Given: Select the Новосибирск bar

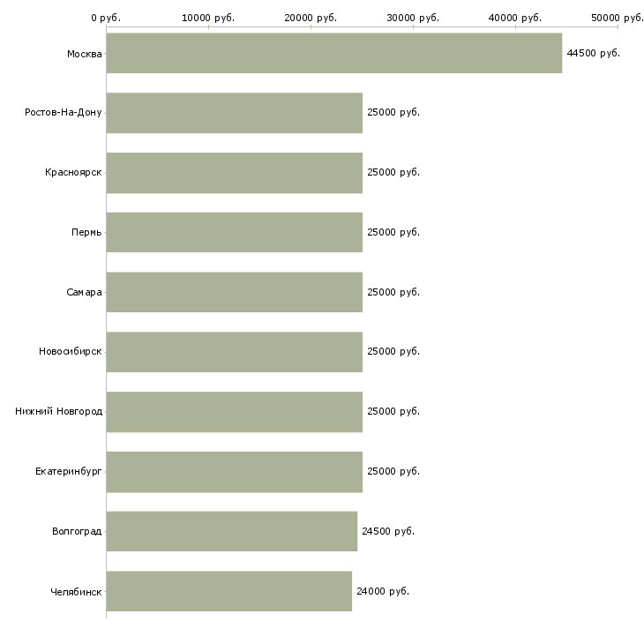Looking at the screenshot, I should (x=234, y=352).
